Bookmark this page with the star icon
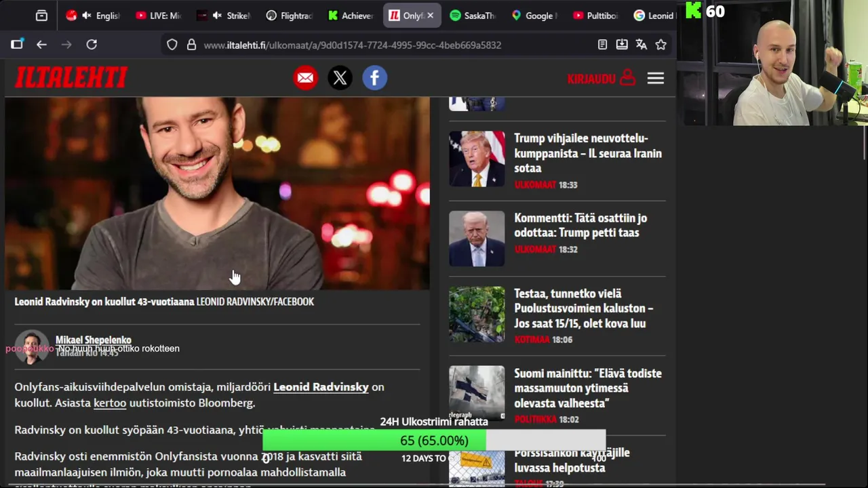This screenshot has height=488, width=868. [661, 45]
